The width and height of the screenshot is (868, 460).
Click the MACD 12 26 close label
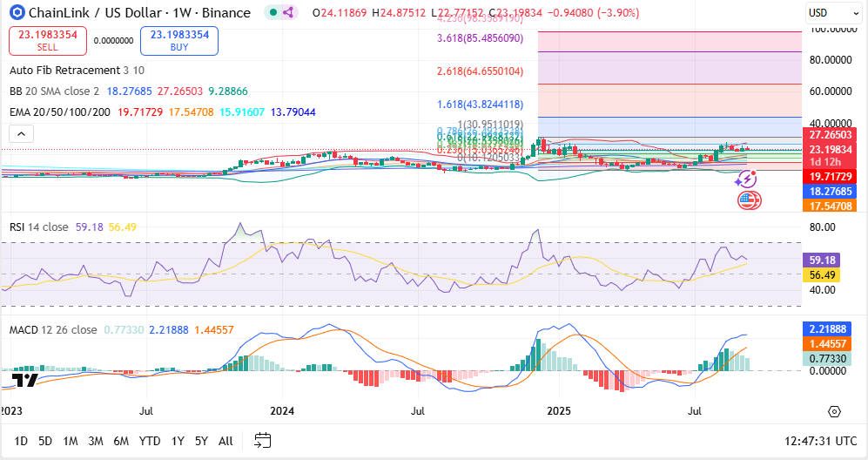coord(53,330)
